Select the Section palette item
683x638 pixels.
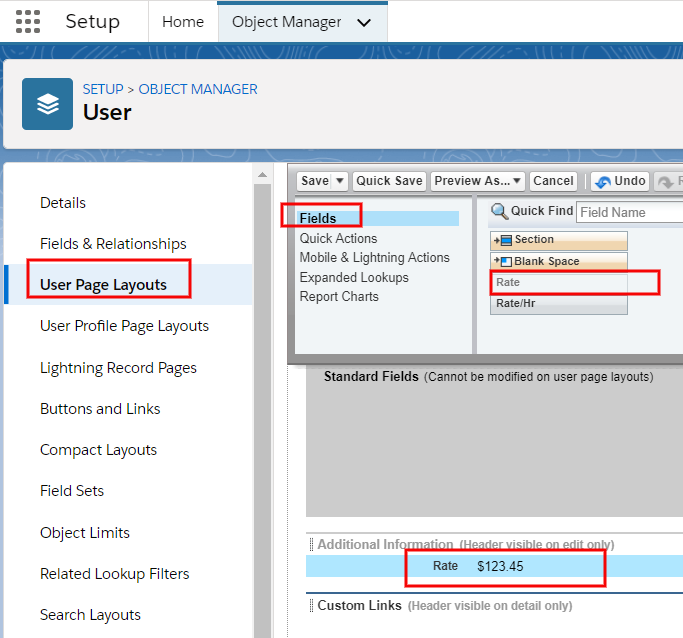pos(558,240)
